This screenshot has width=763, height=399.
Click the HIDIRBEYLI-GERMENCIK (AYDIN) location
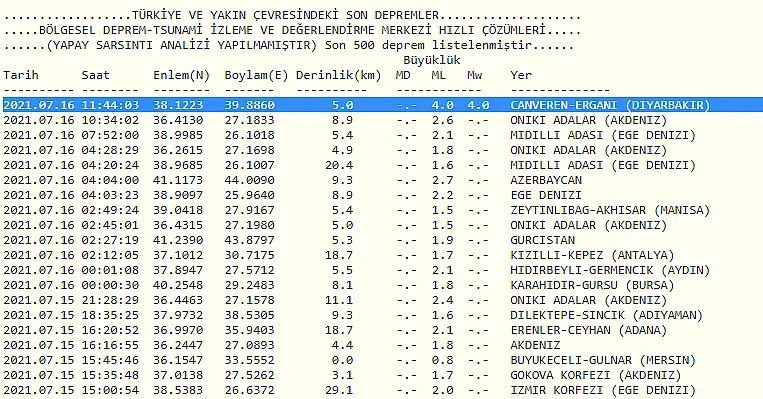click(x=610, y=270)
